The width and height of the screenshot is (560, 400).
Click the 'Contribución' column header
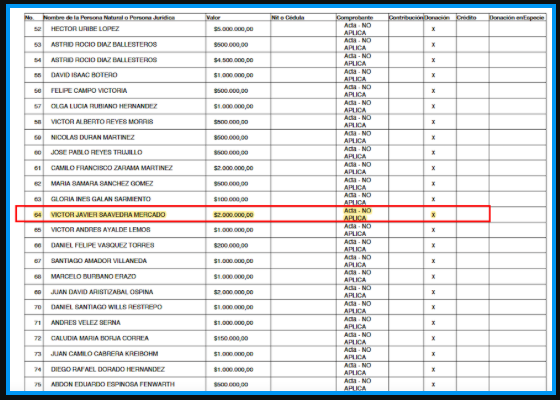(x=406, y=18)
